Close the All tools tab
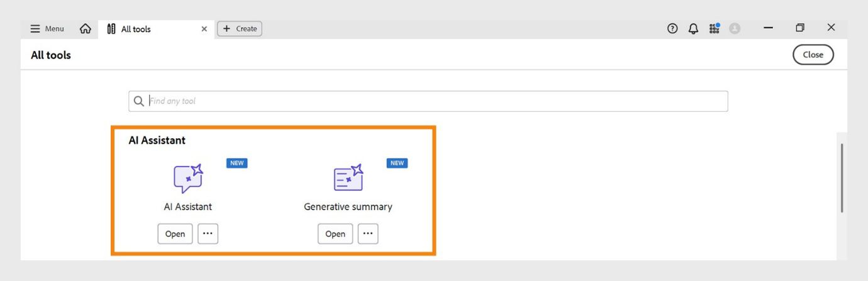This screenshot has width=868, height=281. 204,29
